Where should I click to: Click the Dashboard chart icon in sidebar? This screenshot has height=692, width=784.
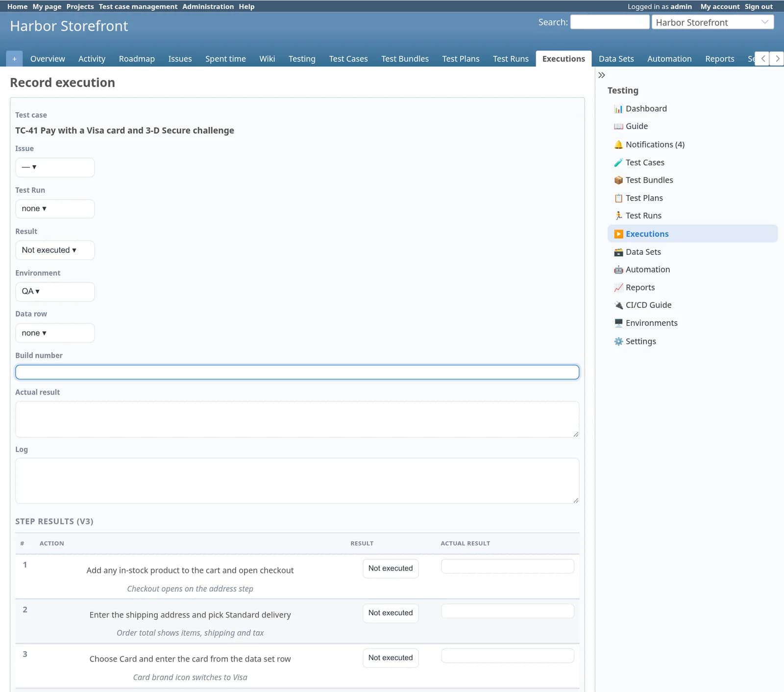tap(618, 109)
